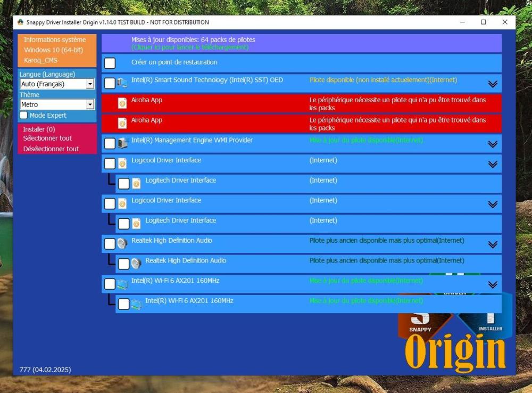Check the indented Realtek High Definition Audio checkbox
Viewport: 532px width, 393px height.
(124, 264)
